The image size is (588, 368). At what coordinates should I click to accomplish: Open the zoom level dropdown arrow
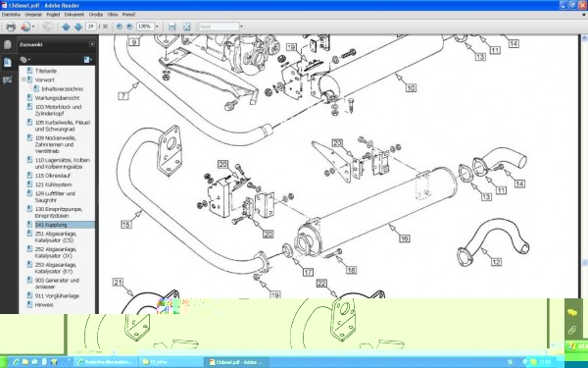tap(157, 26)
